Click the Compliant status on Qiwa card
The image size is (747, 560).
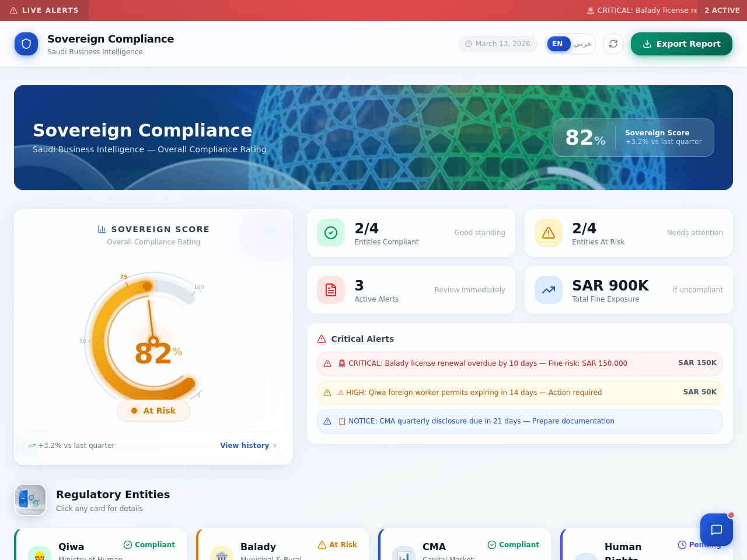point(149,545)
